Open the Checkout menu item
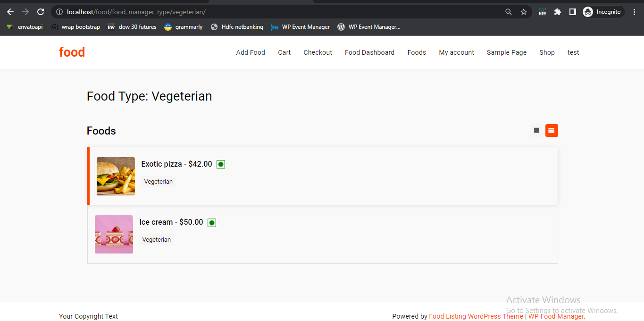The image size is (644, 321). [318, 52]
